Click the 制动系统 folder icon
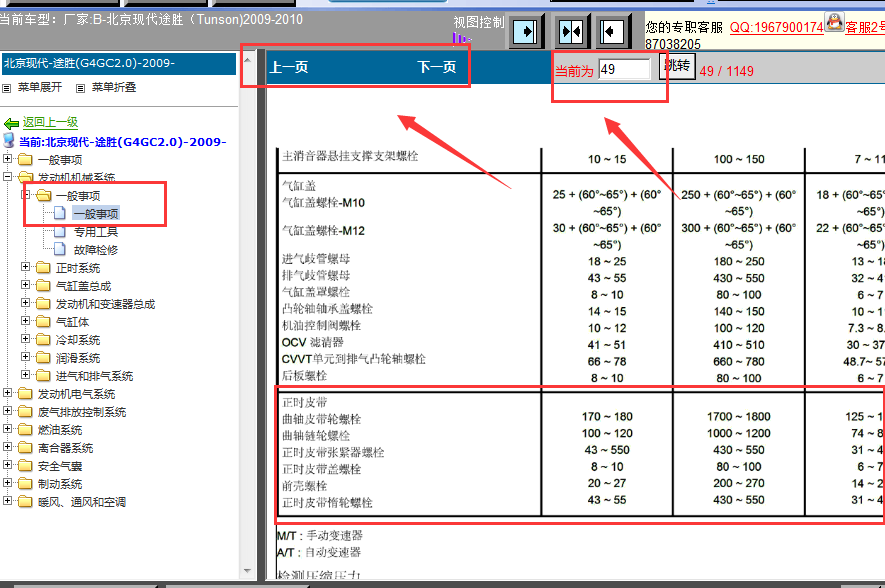885x588 pixels. (x=25, y=484)
